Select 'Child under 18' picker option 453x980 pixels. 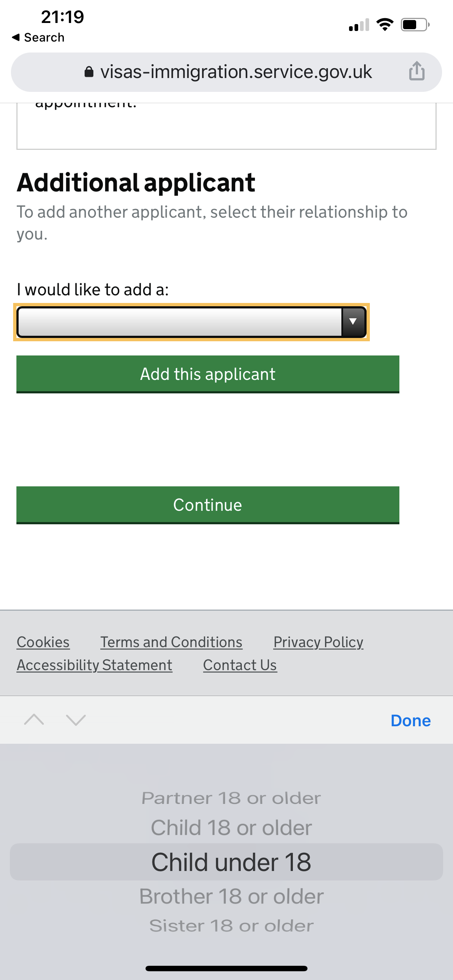click(231, 862)
